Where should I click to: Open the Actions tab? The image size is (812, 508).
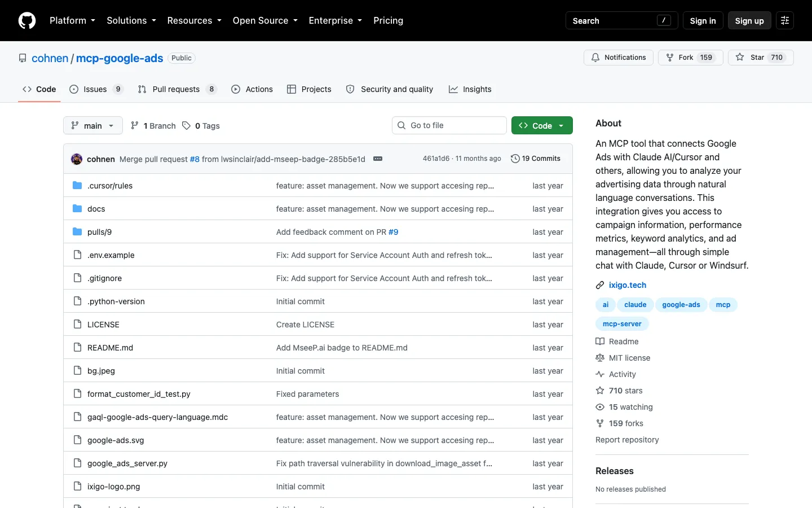(x=252, y=89)
